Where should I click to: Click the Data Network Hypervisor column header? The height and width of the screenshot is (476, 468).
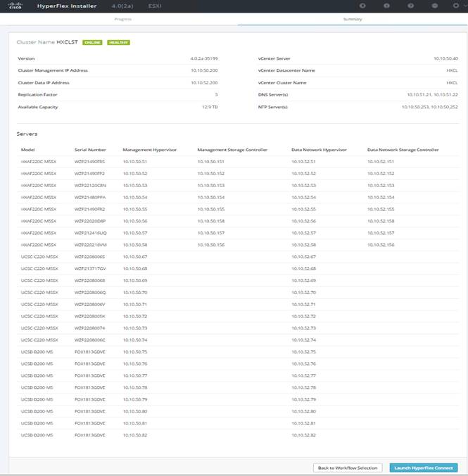319,150
